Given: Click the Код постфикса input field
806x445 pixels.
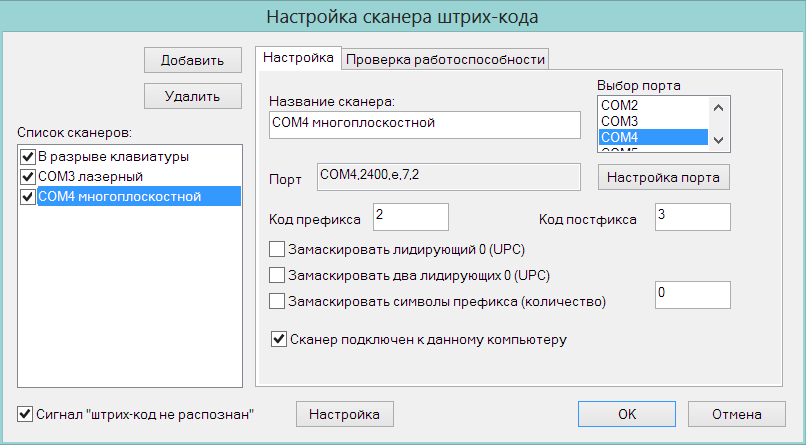Looking at the screenshot, I should [692, 217].
